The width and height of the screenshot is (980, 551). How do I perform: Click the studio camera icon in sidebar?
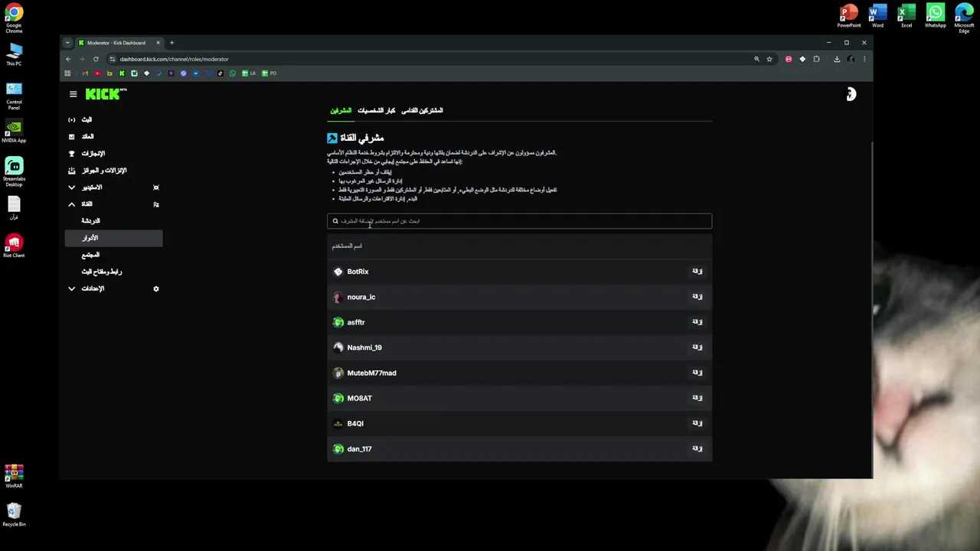[x=156, y=187]
